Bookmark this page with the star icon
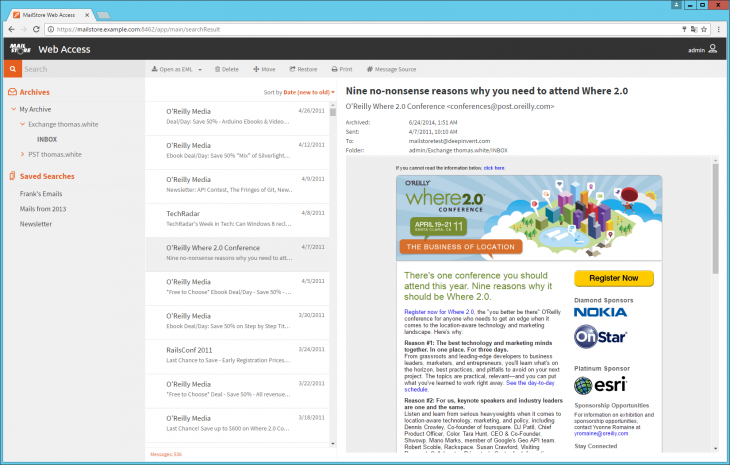Image resolution: width=730 pixels, height=465 pixels. pos(704,29)
